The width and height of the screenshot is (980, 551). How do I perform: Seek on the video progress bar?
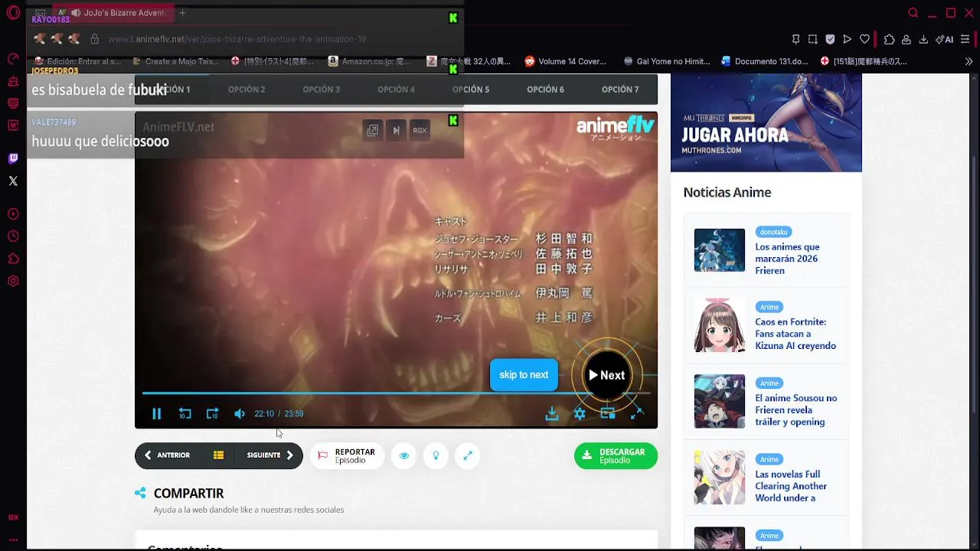click(396, 393)
